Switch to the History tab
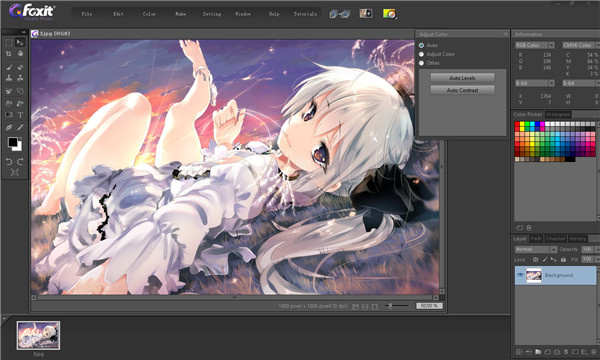The width and height of the screenshot is (600, 360). click(577, 239)
